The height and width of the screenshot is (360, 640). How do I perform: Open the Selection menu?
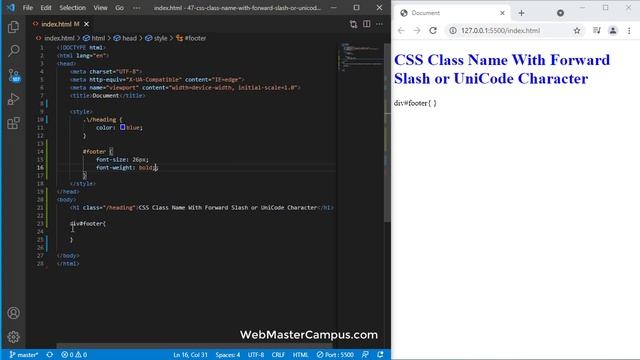pos(72,8)
